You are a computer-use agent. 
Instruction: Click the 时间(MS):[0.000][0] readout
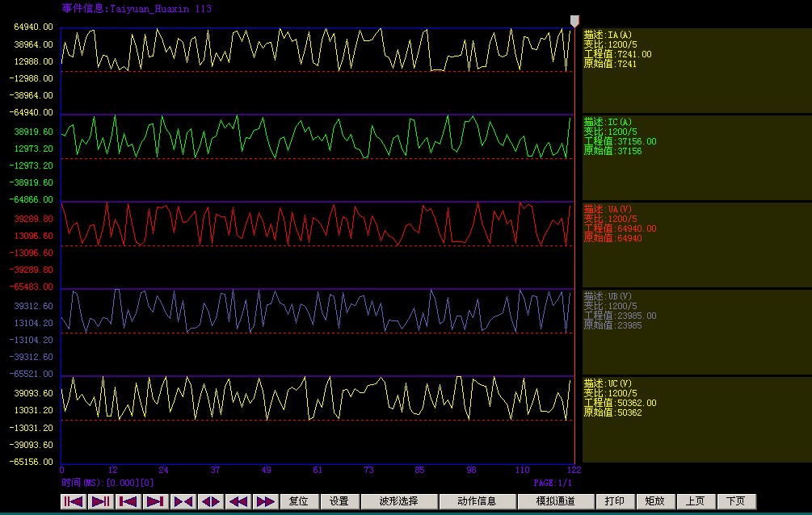107,483
